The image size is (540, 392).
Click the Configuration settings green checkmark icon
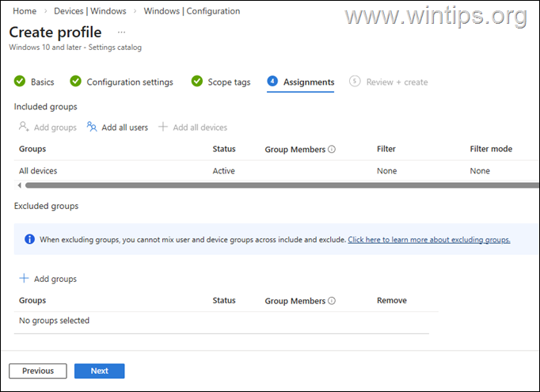point(75,82)
